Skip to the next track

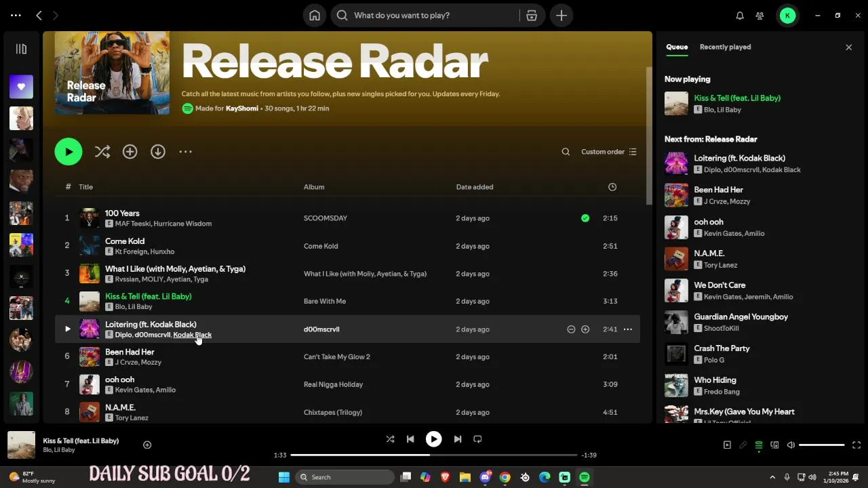tap(458, 439)
